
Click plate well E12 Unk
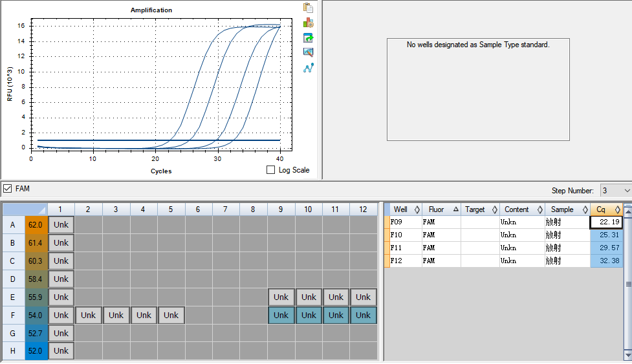363,297
